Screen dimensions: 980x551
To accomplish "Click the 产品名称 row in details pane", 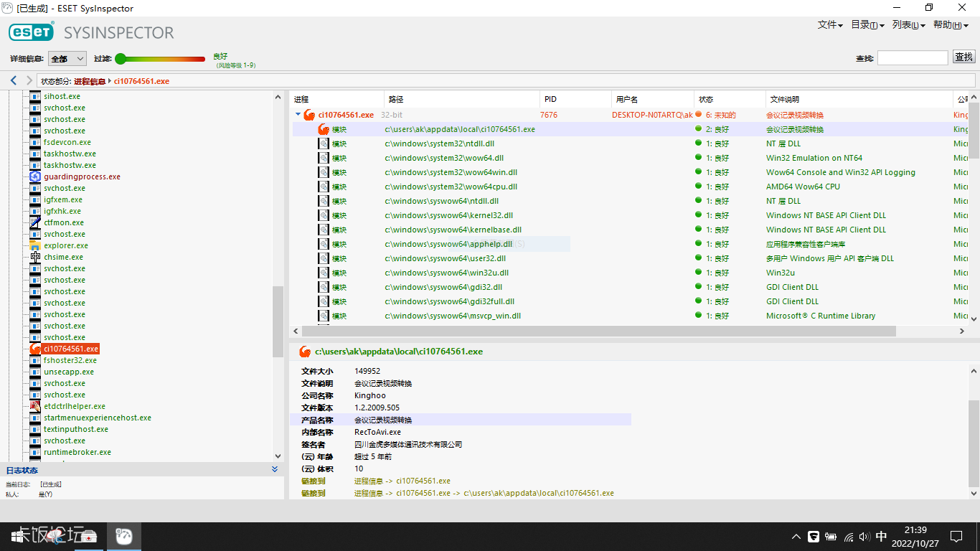I will tap(460, 420).
